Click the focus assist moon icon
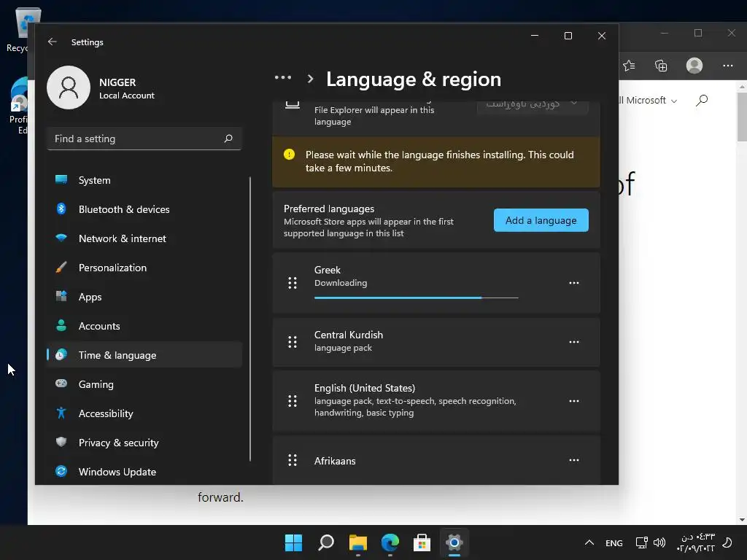The image size is (747, 560). 727,542
